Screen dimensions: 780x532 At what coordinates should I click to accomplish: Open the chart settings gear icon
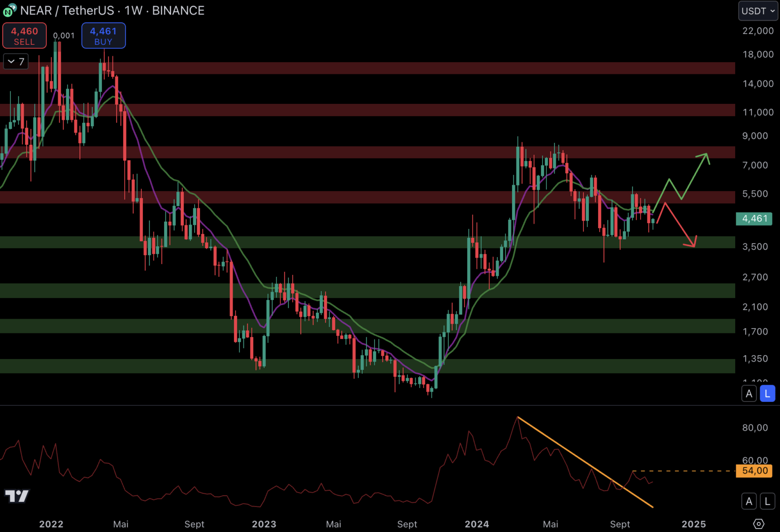(758, 524)
